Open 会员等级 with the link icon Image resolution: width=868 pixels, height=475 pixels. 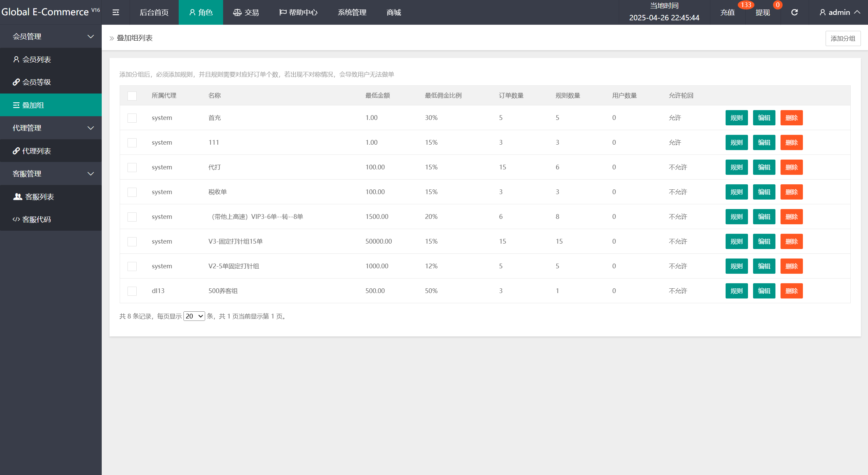tap(16, 82)
